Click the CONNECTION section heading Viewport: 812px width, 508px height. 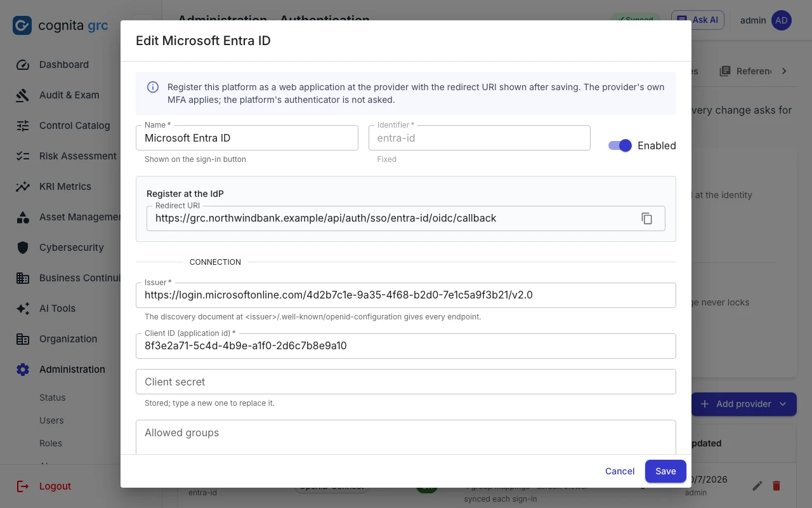coord(215,262)
